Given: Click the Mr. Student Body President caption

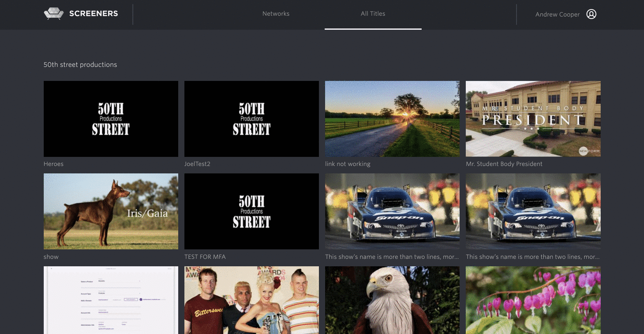Looking at the screenshot, I should pyautogui.click(x=504, y=164).
